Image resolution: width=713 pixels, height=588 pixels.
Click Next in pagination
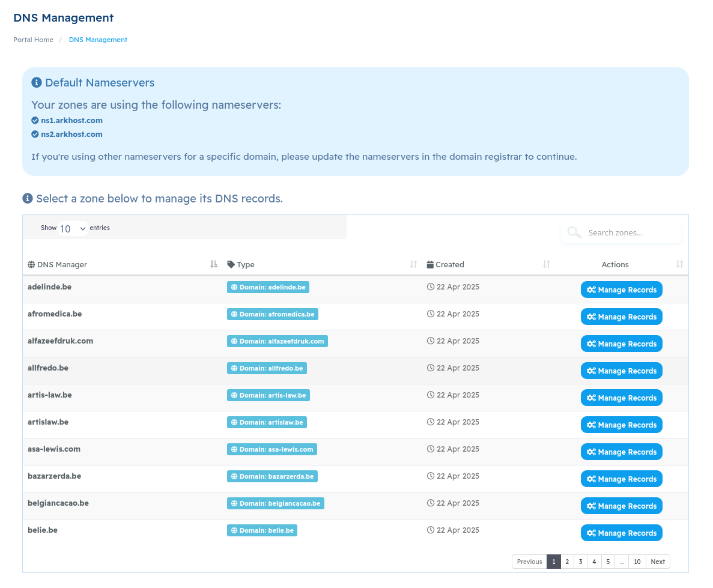(658, 562)
